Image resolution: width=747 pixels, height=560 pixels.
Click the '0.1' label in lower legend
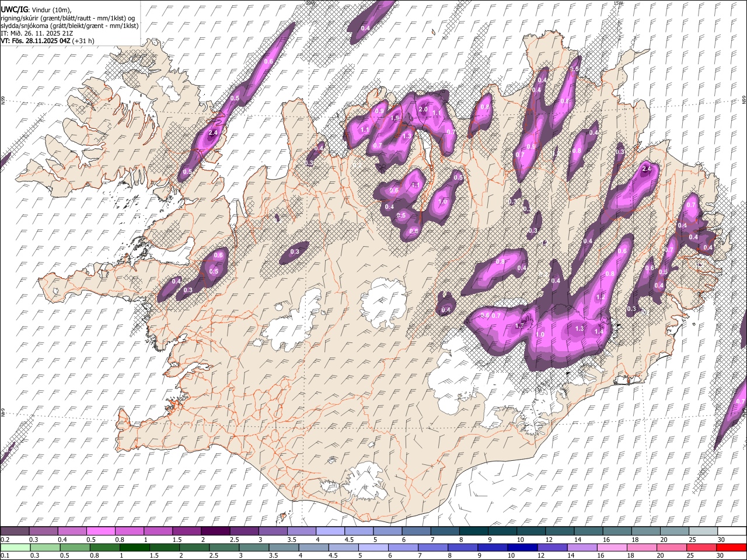pyautogui.click(x=4, y=556)
